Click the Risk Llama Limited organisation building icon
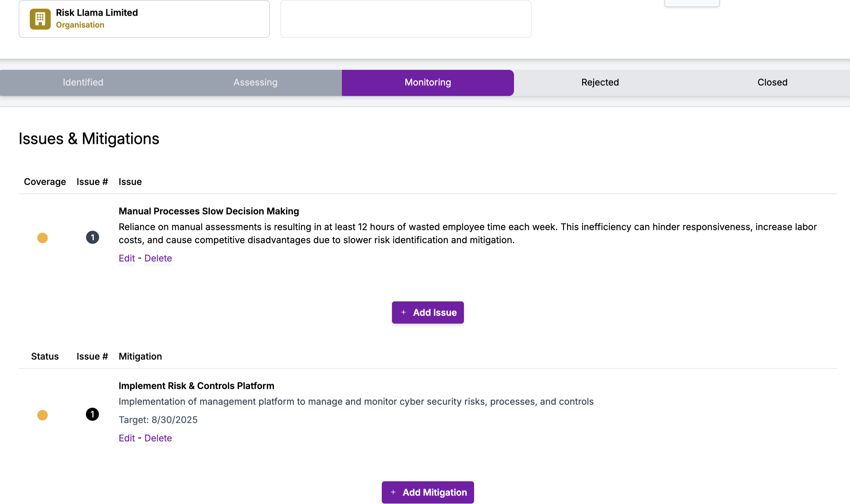The height and width of the screenshot is (504, 850). tap(40, 19)
